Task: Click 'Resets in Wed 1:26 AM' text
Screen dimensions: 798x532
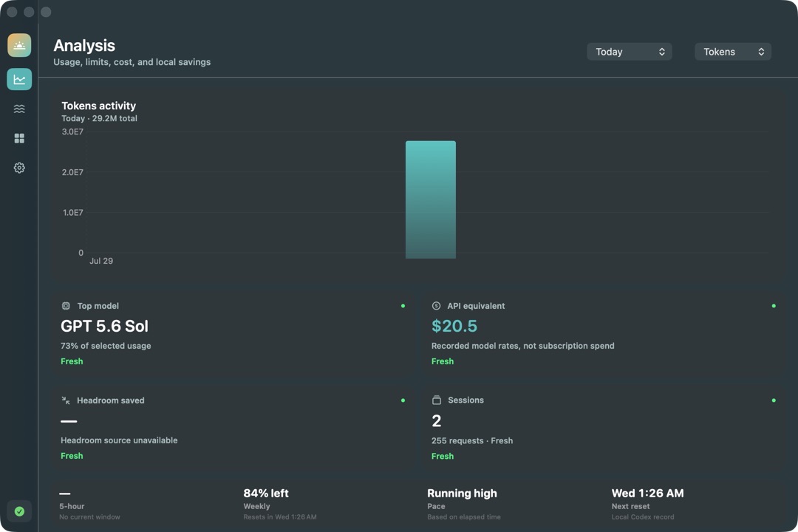Action: pos(280,517)
